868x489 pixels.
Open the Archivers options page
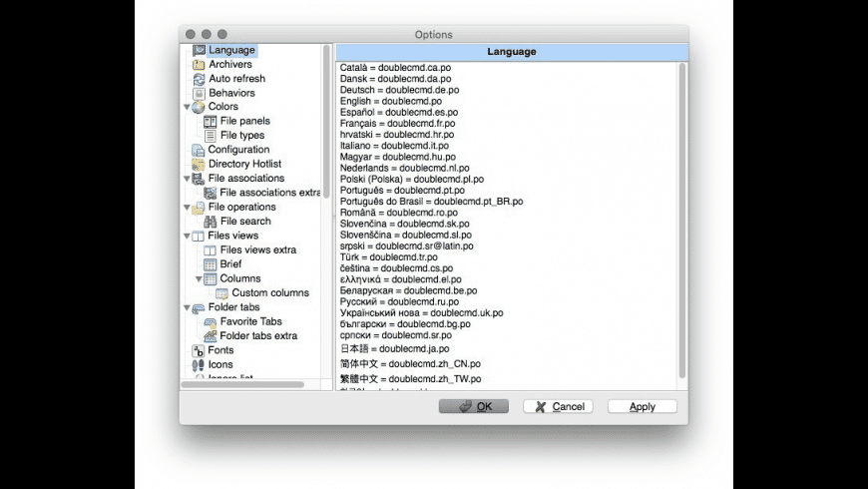pyautogui.click(x=230, y=64)
